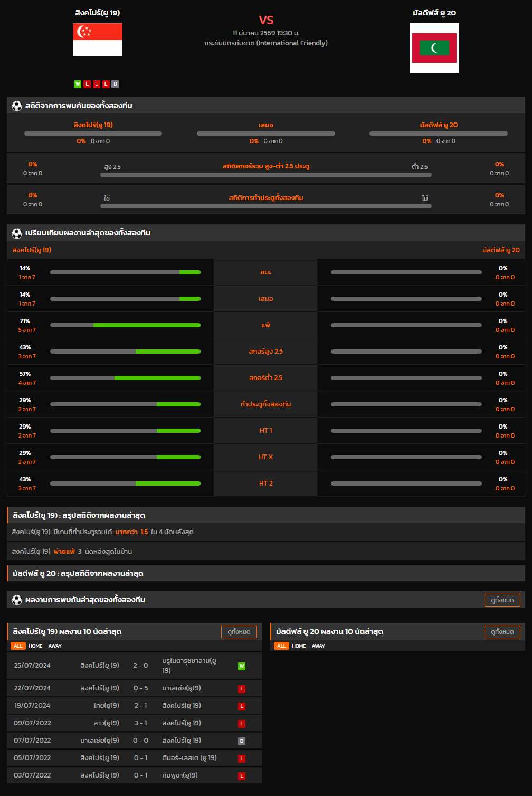
Task: Click soccer ball icon beside recent form comparison header
Action: [17, 233]
